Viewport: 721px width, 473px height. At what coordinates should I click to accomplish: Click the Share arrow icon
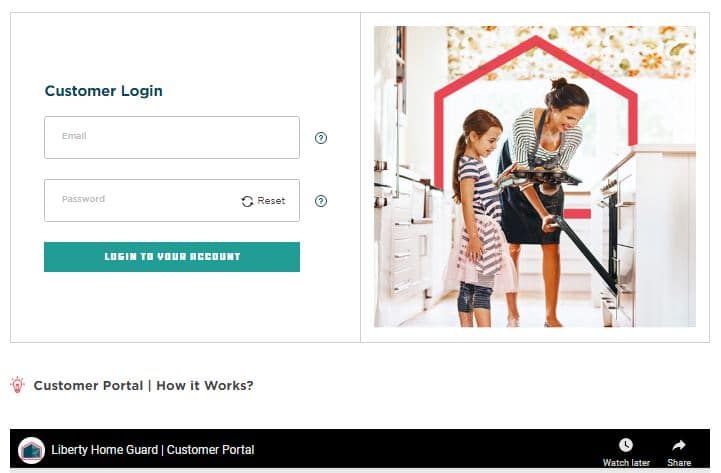click(x=679, y=445)
